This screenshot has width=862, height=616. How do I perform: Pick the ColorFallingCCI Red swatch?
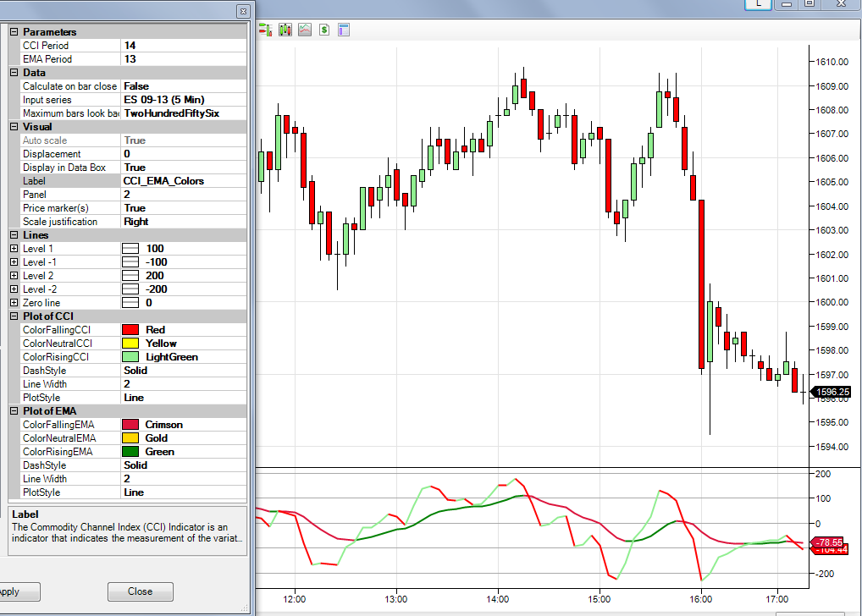(130, 330)
